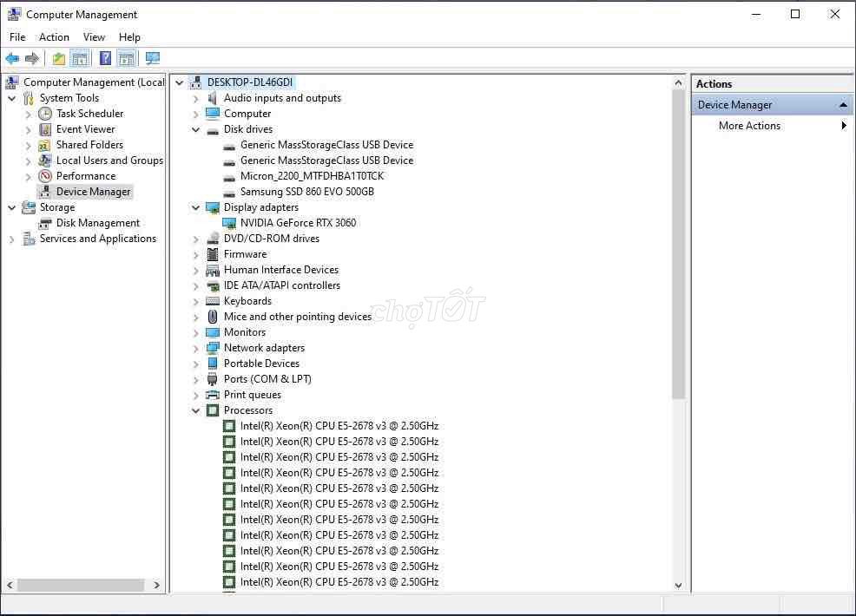Click the NVIDIA GeForce RTX 3060 adapter icon
The image size is (856, 616).
click(x=229, y=223)
